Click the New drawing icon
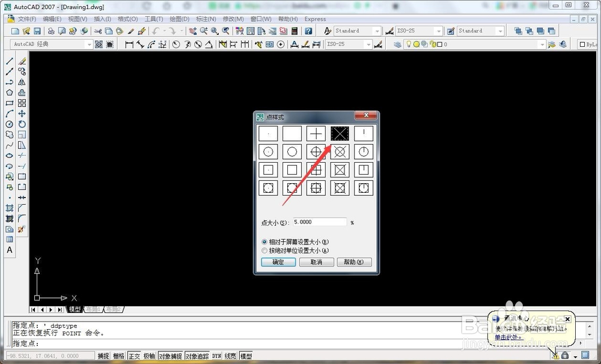The width and height of the screenshot is (601, 364). 16,31
